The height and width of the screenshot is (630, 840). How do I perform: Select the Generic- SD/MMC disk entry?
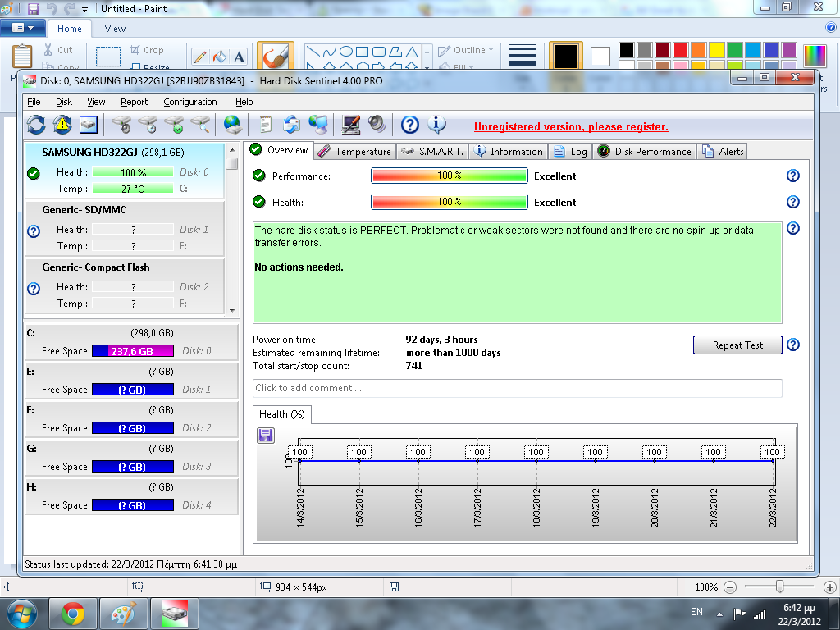[125, 228]
